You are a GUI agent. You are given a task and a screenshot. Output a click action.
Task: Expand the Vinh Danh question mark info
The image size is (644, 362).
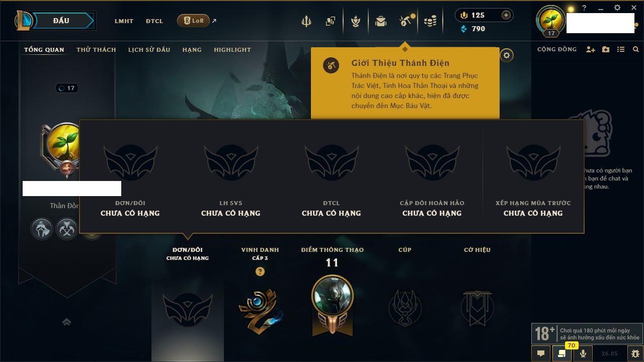(x=260, y=271)
